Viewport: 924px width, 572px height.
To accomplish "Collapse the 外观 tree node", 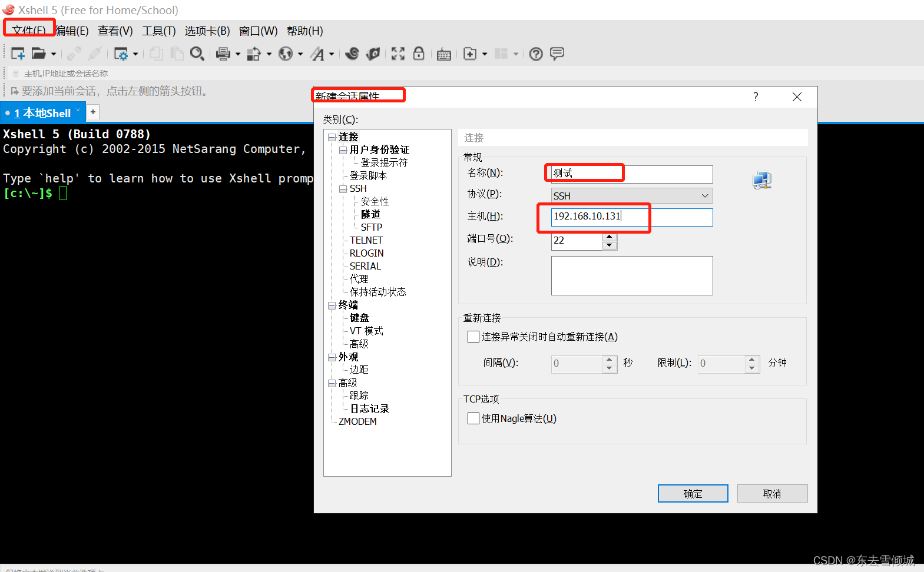I will [332, 357].
